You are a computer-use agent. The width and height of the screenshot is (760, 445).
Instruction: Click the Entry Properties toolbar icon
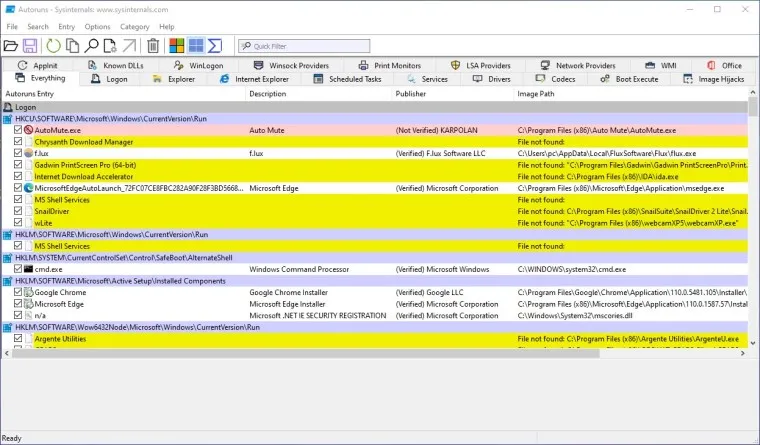click(110, 46)
